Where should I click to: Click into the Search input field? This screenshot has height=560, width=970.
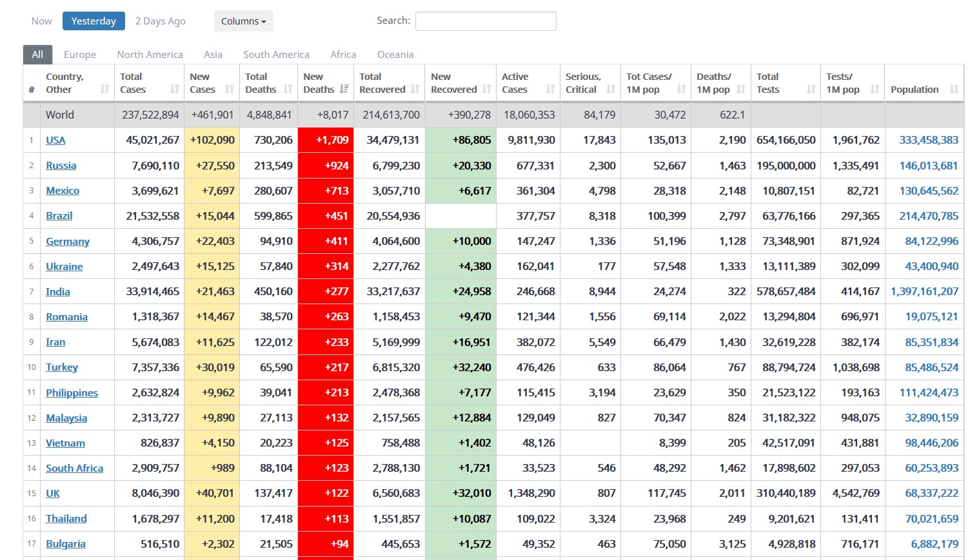coord(486,21)
